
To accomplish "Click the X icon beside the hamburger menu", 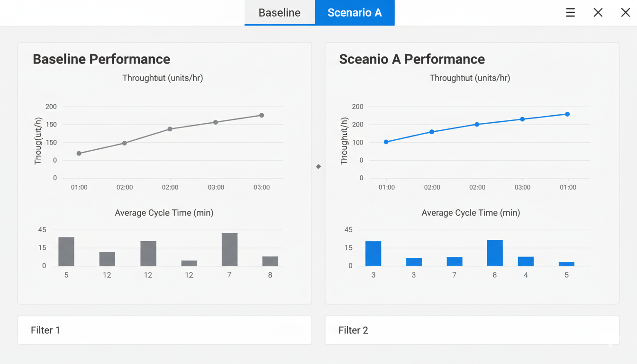I will point(598,13).
